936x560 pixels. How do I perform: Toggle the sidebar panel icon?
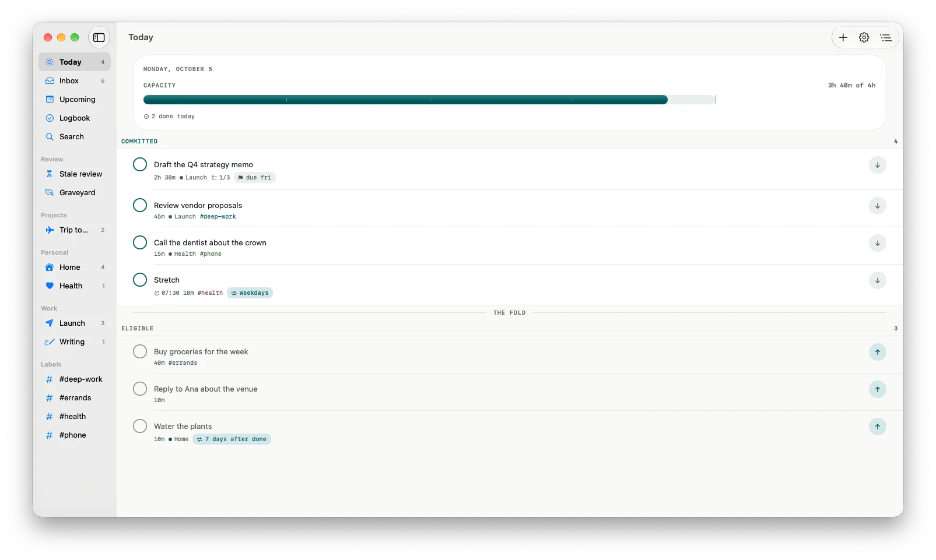click(99, 37)
